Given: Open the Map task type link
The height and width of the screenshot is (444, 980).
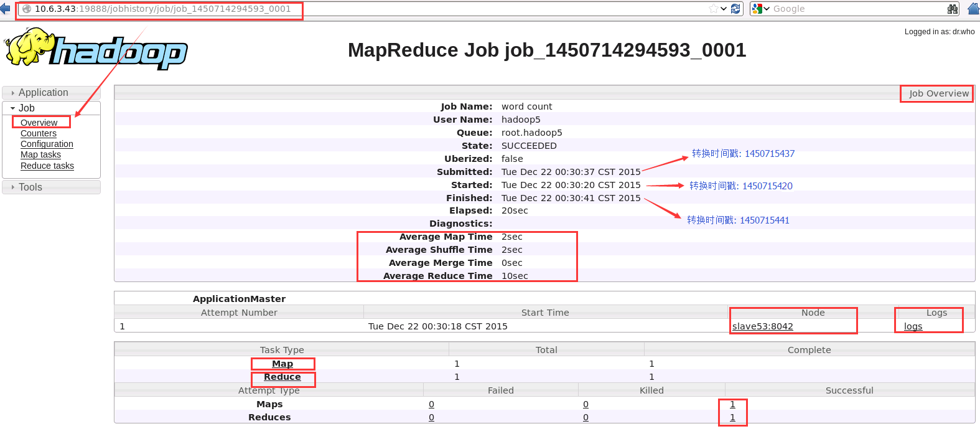Looking at the screenshot, I should [x=282, y=364].
